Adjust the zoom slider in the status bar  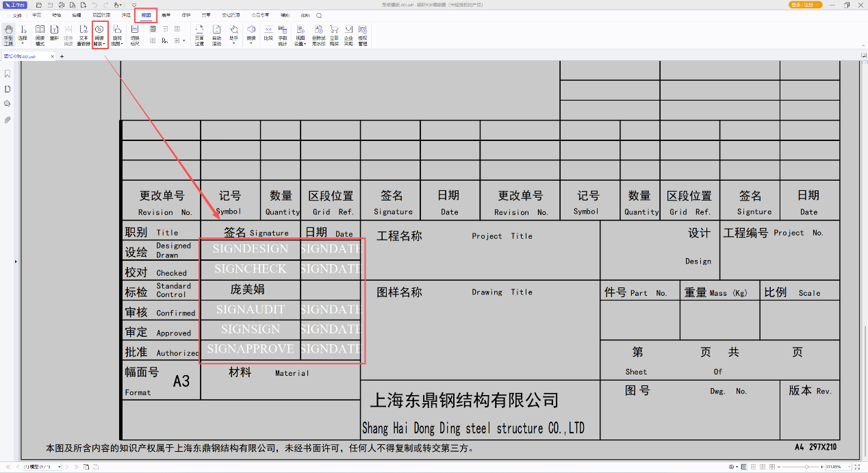coord(805,466)
